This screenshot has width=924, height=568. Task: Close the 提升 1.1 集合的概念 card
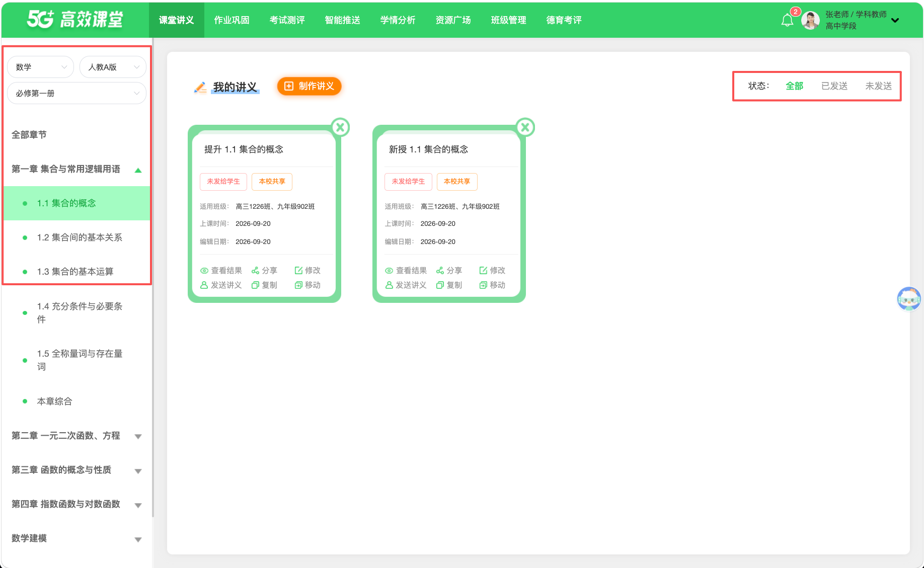click(x=341, y=127)
